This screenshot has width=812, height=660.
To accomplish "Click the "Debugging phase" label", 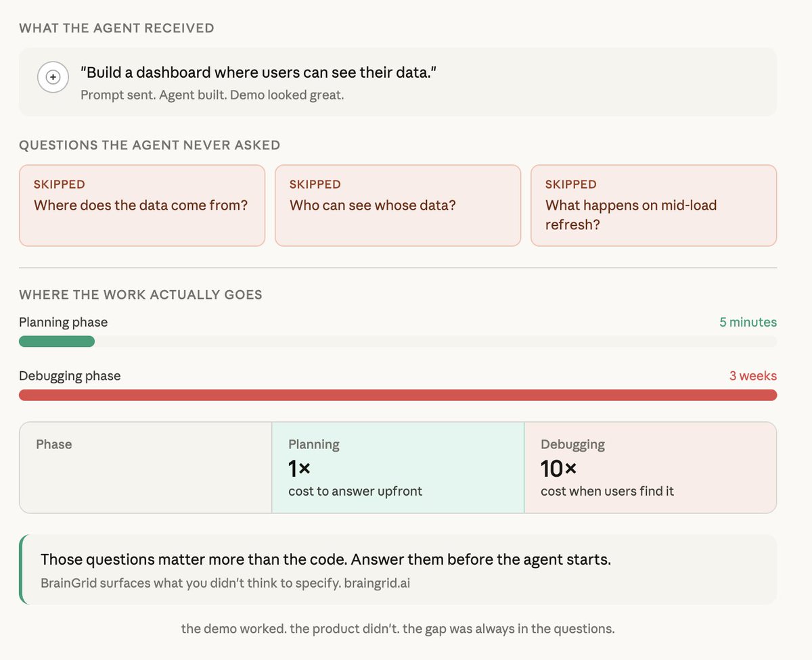I will coord(70,376).
